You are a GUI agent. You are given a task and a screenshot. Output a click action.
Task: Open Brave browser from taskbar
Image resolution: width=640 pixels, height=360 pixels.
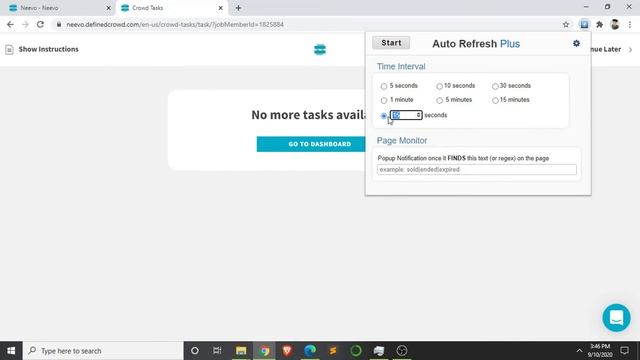(x=287, y=351)
